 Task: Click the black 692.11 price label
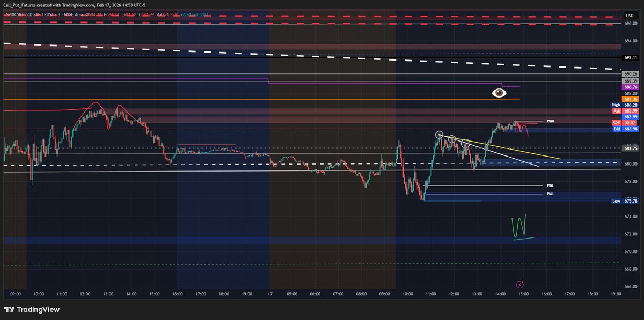[x=630, y=57]
